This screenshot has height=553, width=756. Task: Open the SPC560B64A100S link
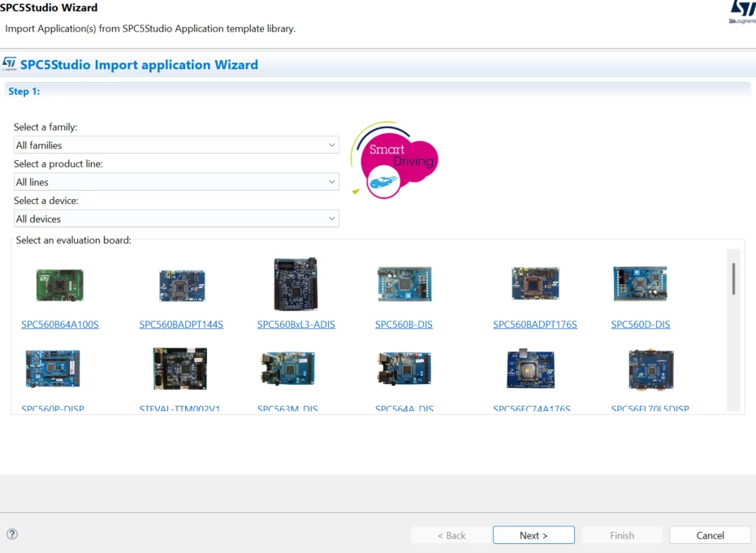pos(60,325)
